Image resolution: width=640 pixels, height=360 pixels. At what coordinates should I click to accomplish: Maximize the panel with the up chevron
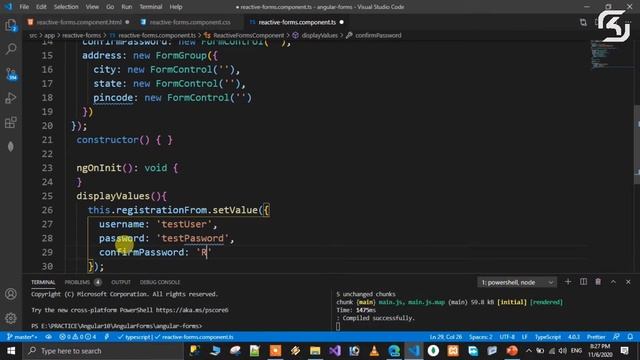(x=613, y=282)
